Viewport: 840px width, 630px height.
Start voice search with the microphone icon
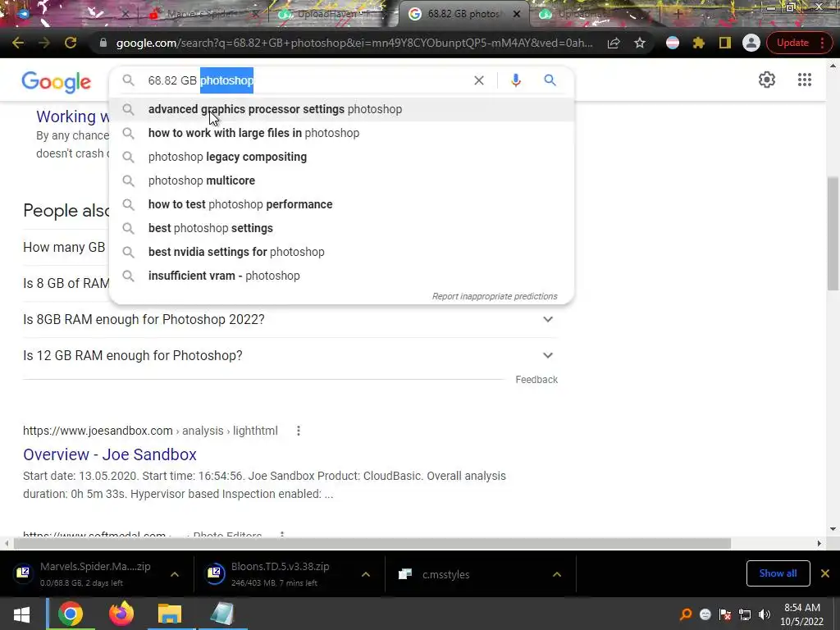(x=516, y=80)
